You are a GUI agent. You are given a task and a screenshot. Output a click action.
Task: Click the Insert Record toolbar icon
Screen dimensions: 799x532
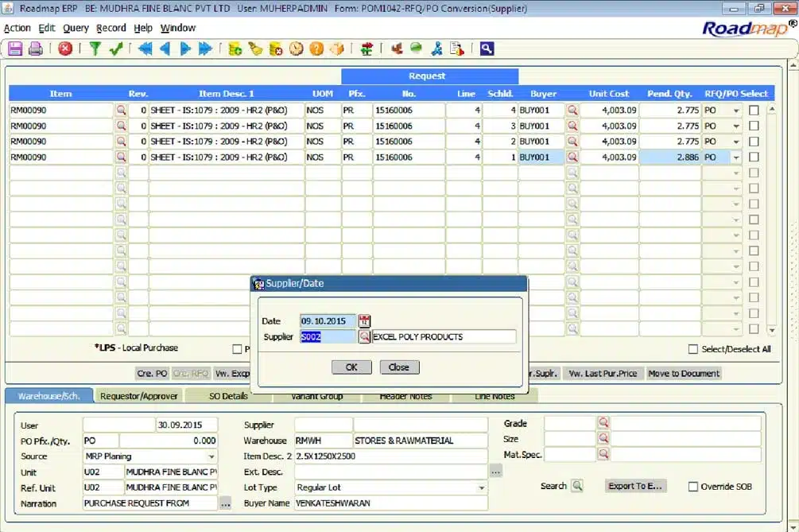pos(235,49)
